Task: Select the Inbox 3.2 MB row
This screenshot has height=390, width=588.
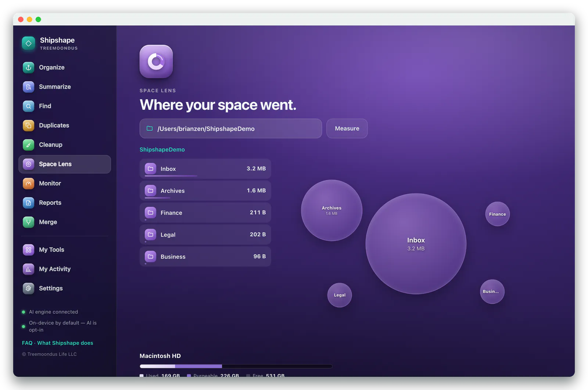Action: (205, 169)
